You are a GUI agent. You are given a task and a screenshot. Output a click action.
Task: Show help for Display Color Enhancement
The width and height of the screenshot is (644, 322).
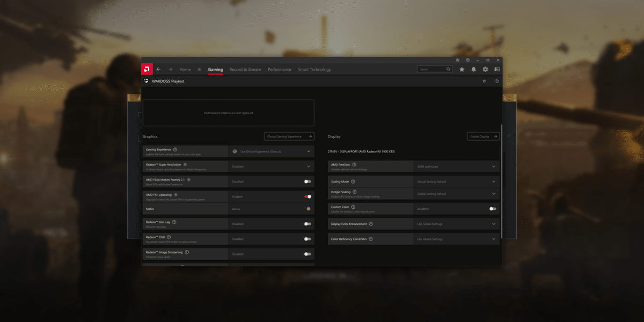click(x=371, y=224)
